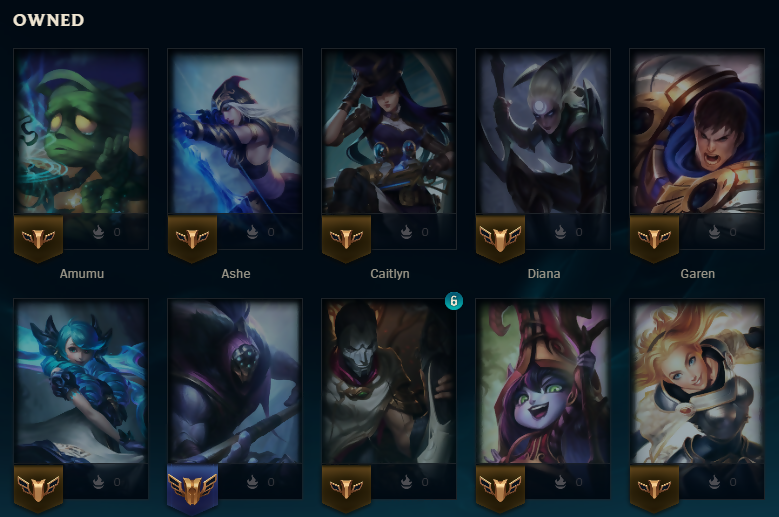This screenshot has height=517, width=779.
Task: Click Diana's winged mastery crest icon
Action: [500, 239]
